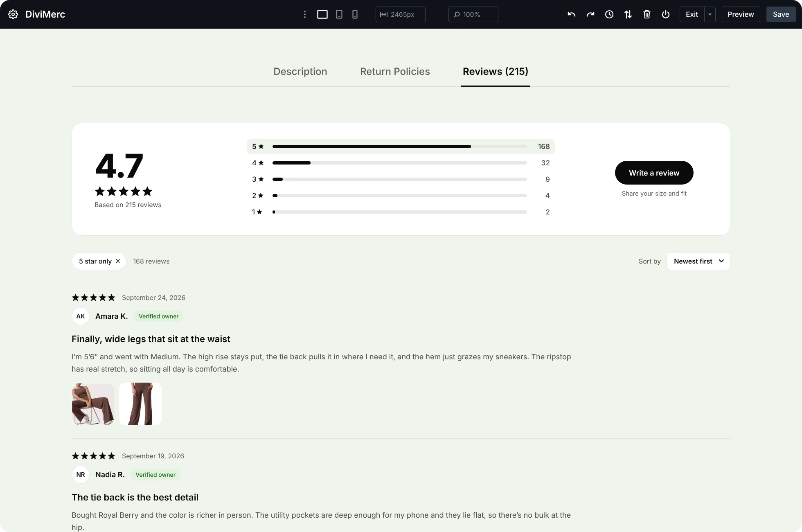Open the three-dot more options menu
The width and height of the screenshot is (802, 532).
(305, 14)
